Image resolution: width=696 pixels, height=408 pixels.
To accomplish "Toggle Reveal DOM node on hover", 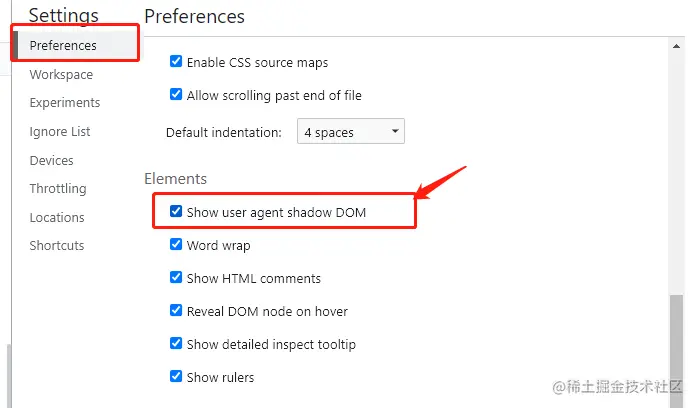I will (x=176, y=310).
